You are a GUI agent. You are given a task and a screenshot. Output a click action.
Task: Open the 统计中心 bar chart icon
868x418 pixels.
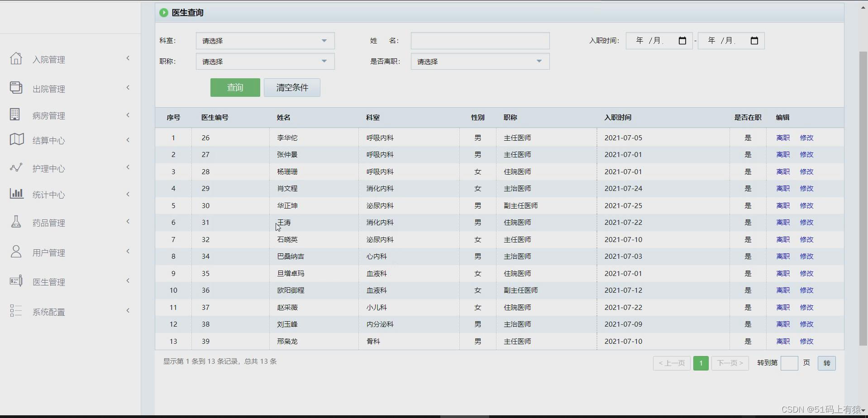click(16, 194)
